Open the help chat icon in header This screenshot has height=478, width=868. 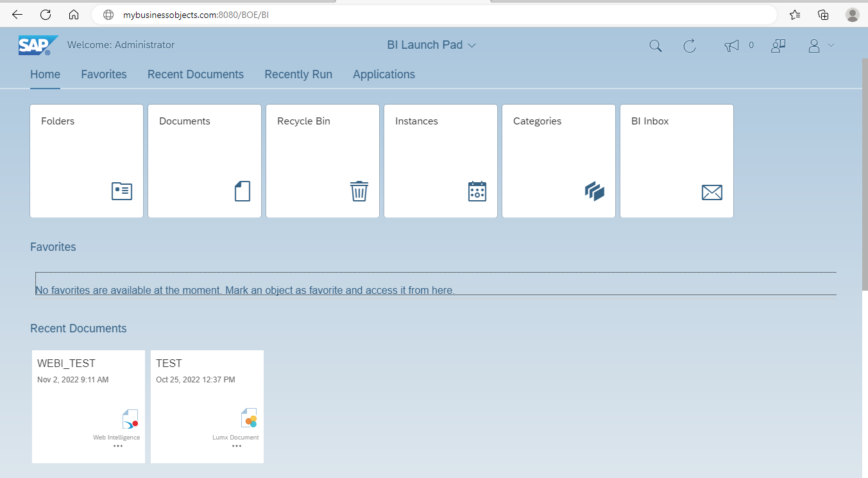click(x=778, y=46)
